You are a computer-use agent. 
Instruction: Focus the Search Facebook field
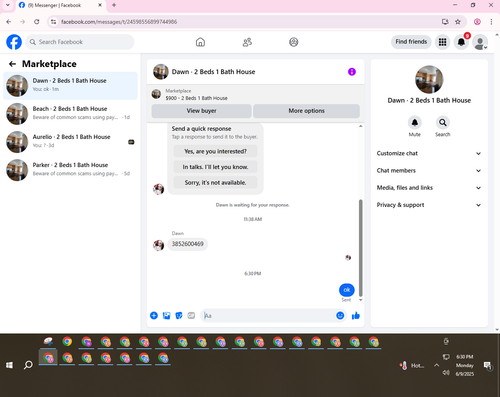80,42
